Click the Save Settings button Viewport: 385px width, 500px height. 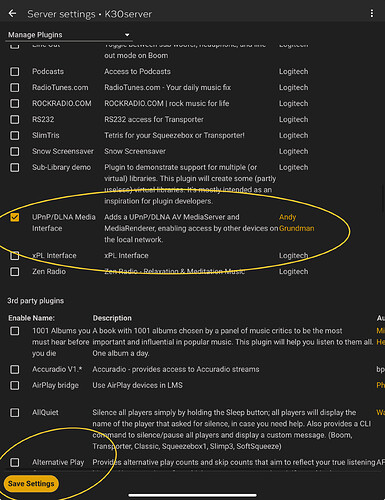tap(31, 484)
